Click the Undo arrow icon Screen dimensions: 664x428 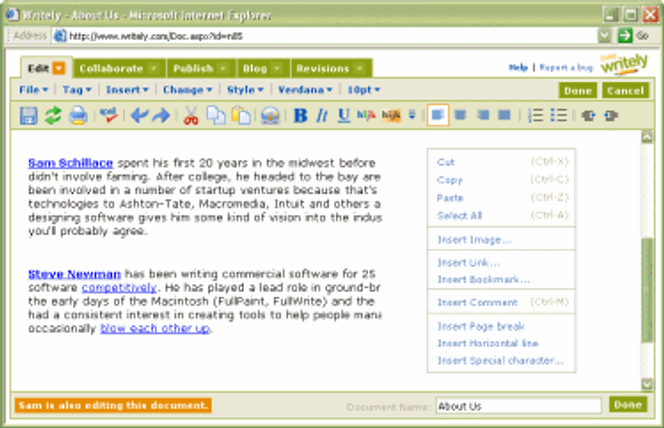139,115
